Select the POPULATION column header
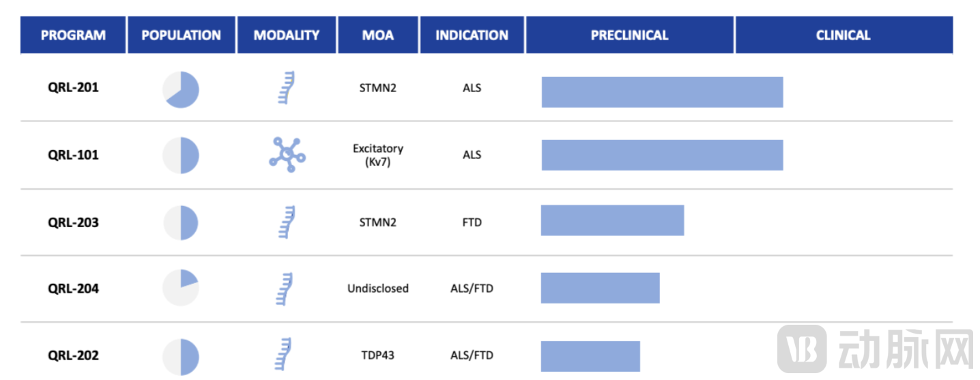 tap(182, 35)
